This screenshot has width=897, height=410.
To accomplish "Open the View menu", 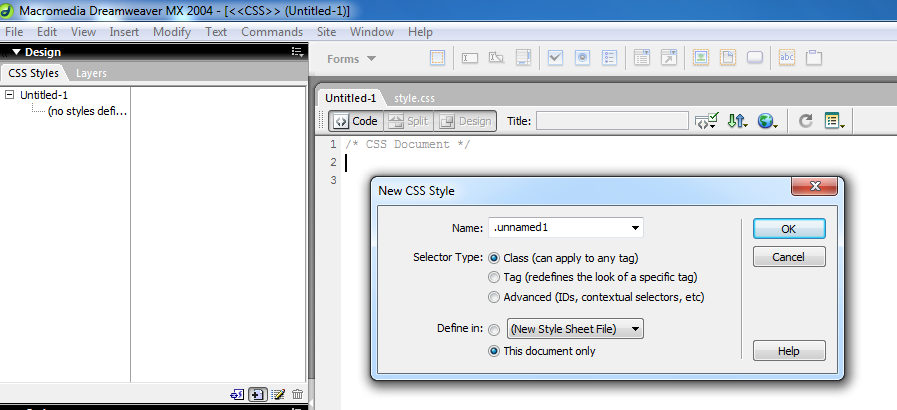I will tap(83, 32).
